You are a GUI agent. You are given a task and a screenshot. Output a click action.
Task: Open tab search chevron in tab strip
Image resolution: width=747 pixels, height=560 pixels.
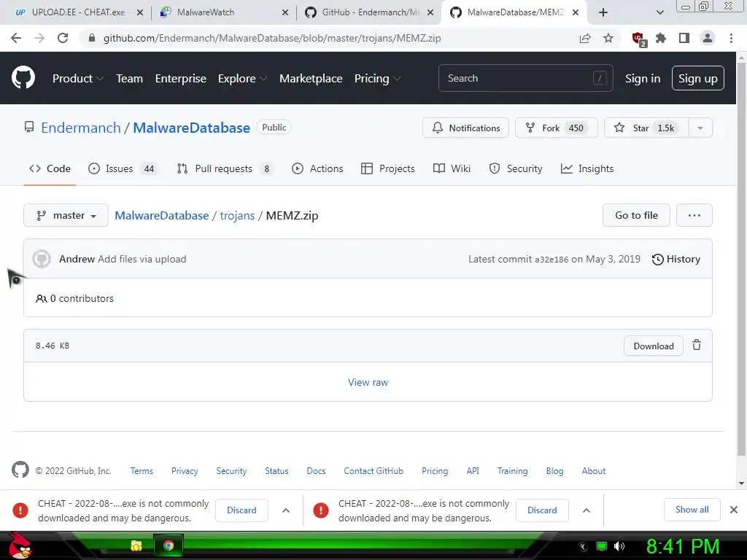pyautogui.click(x=659, y=12)
